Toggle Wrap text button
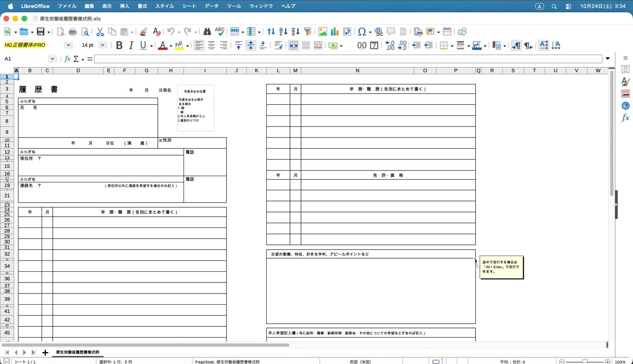Viewport: 633px width, 364px height. 279,45
